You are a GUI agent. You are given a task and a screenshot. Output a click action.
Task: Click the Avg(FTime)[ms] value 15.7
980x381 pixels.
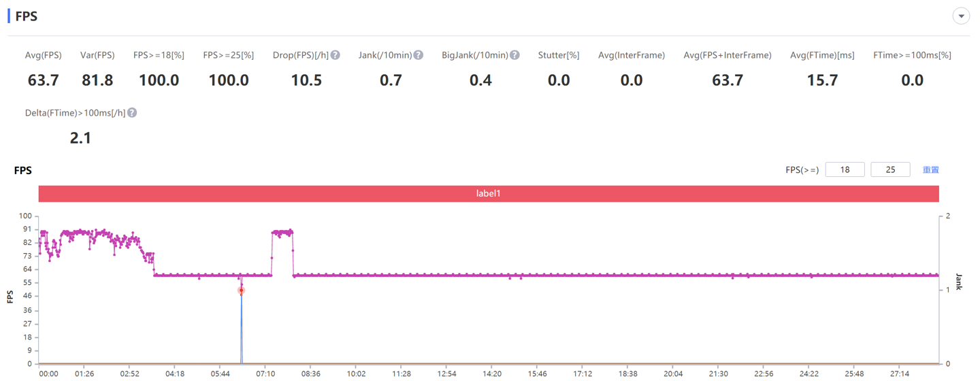coord(822,80)
